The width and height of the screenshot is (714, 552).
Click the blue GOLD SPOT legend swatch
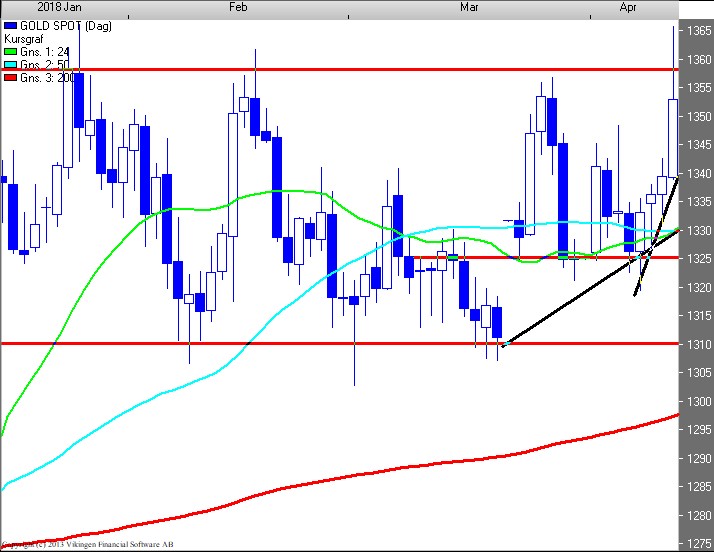click(x=10, y=23)
